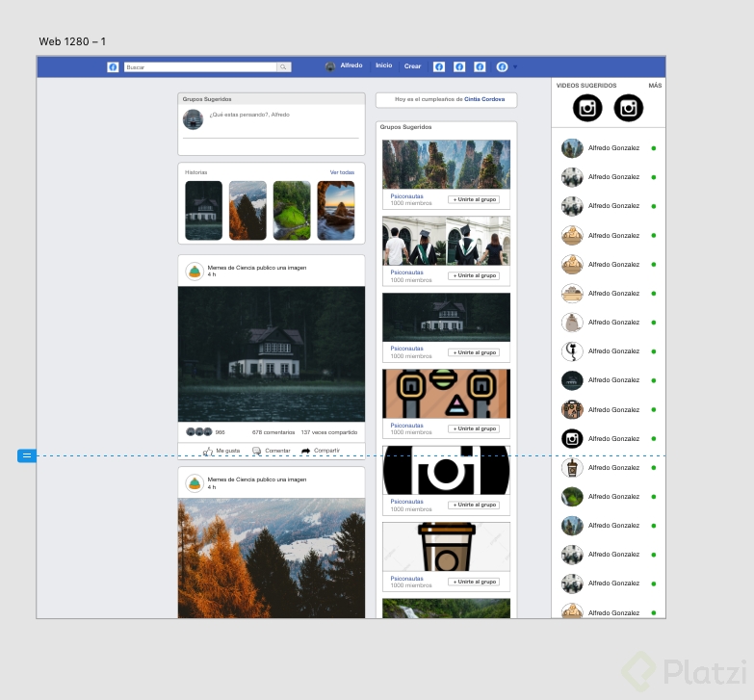Click the Compartir arrow icon

pos(306,451)
